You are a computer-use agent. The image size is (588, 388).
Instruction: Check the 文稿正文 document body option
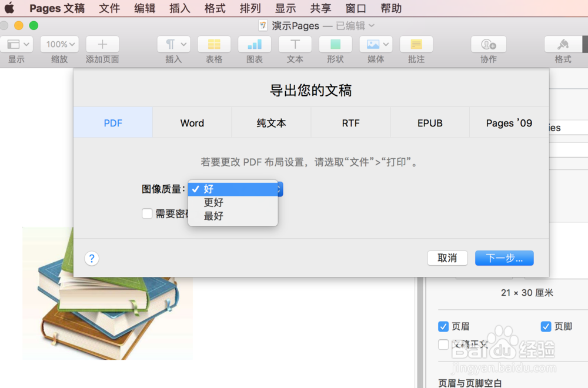pyautogui.click(x=443, y=346)
